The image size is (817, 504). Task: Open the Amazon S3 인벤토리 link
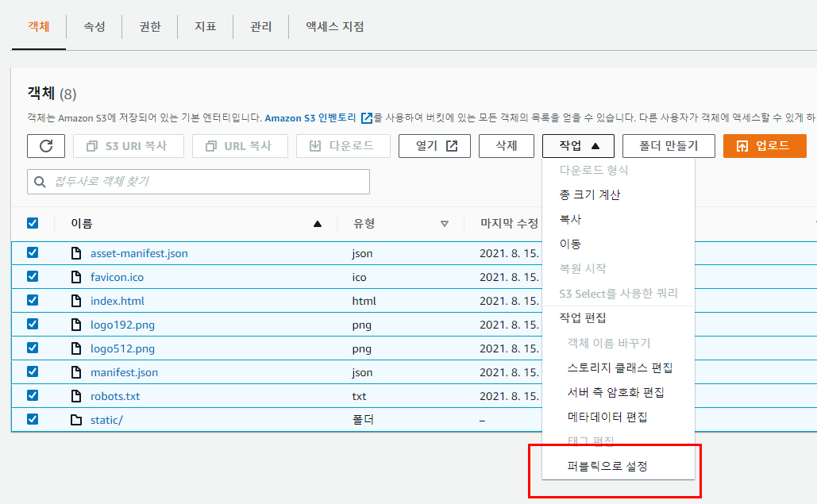coord(310,118)
